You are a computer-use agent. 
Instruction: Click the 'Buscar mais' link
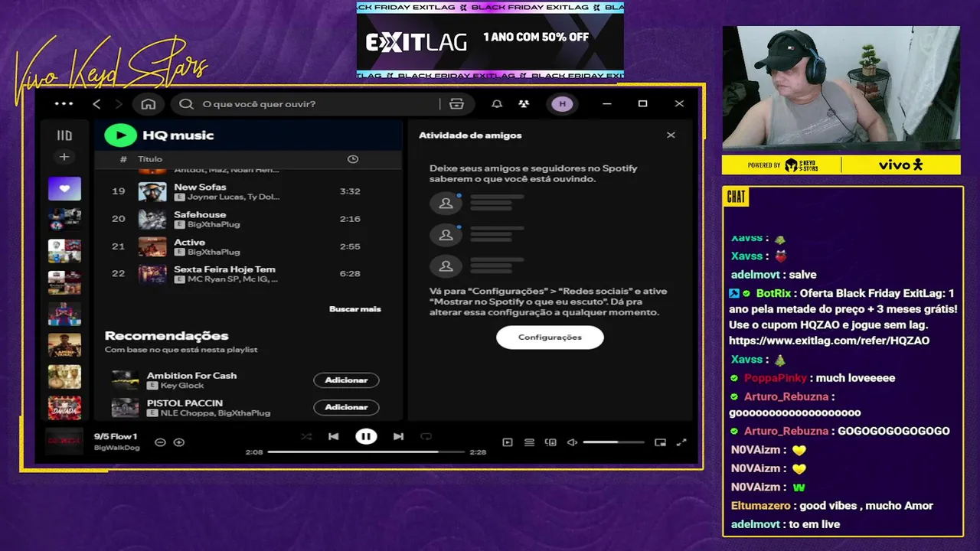click(354, 309)
